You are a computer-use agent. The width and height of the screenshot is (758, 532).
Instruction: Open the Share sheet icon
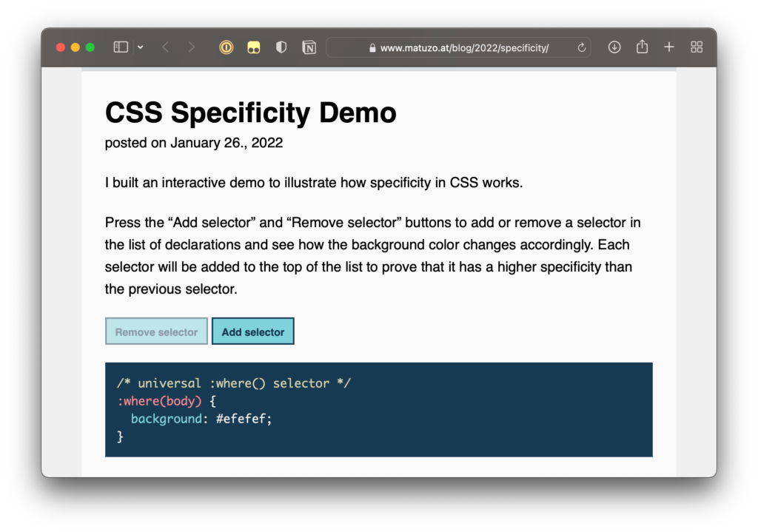(x=642, y=47)
